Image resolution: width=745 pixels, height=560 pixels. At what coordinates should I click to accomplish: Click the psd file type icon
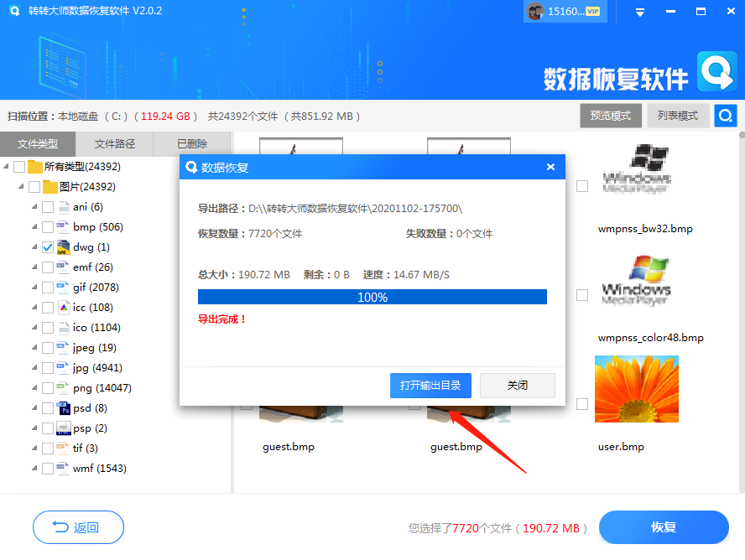[64, 407]
